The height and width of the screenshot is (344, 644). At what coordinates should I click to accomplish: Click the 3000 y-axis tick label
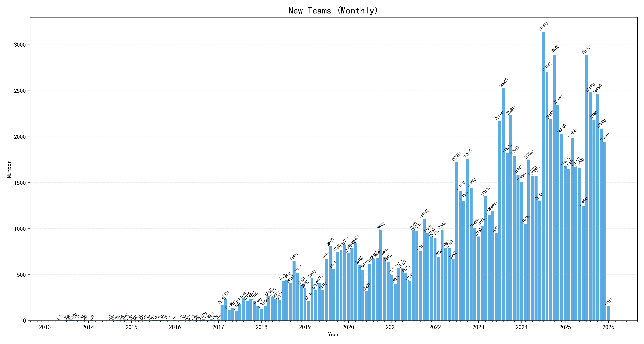(x=20, y=45)
